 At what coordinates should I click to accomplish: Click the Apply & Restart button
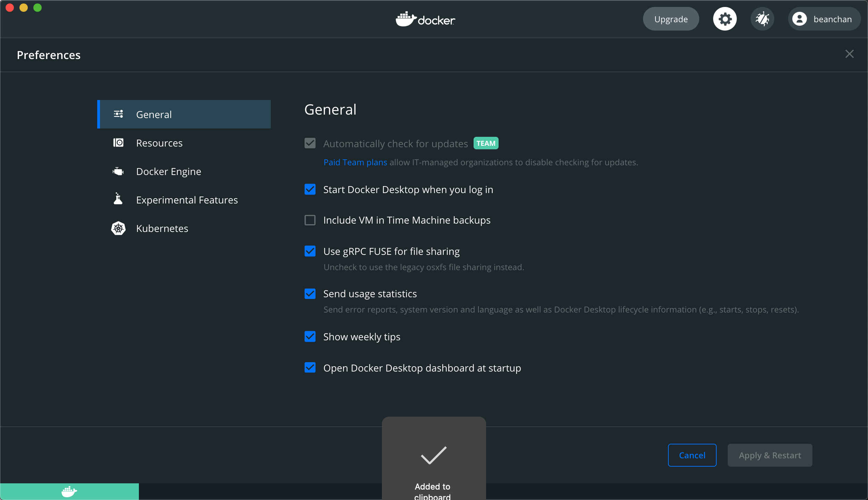point(769,455)
